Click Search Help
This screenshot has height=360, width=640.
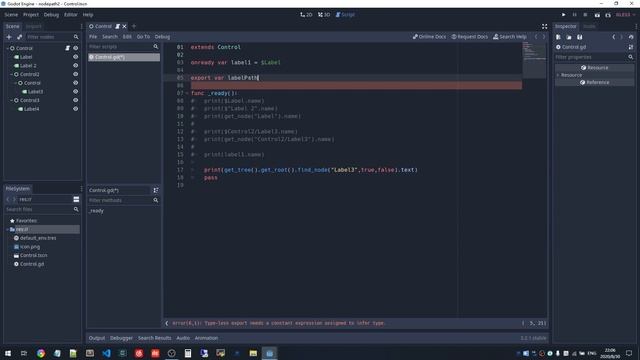(510, 37)
